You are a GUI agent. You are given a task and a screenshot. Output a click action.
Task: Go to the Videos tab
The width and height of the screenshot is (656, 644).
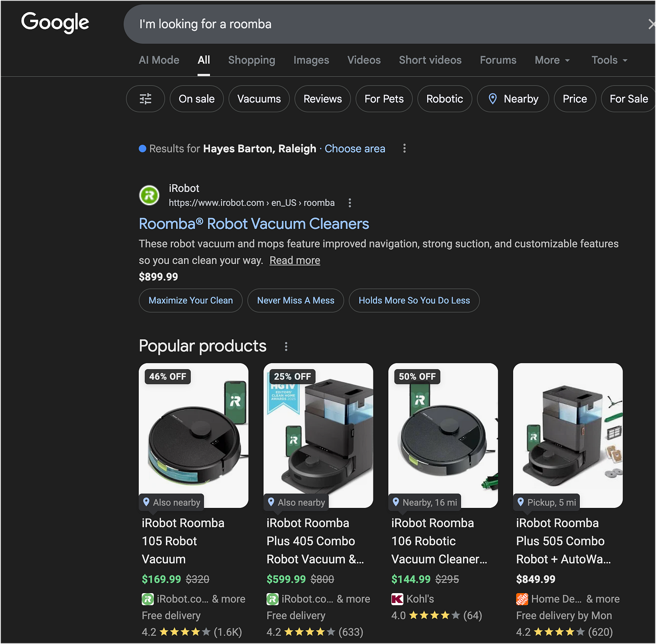pos(364,60)
